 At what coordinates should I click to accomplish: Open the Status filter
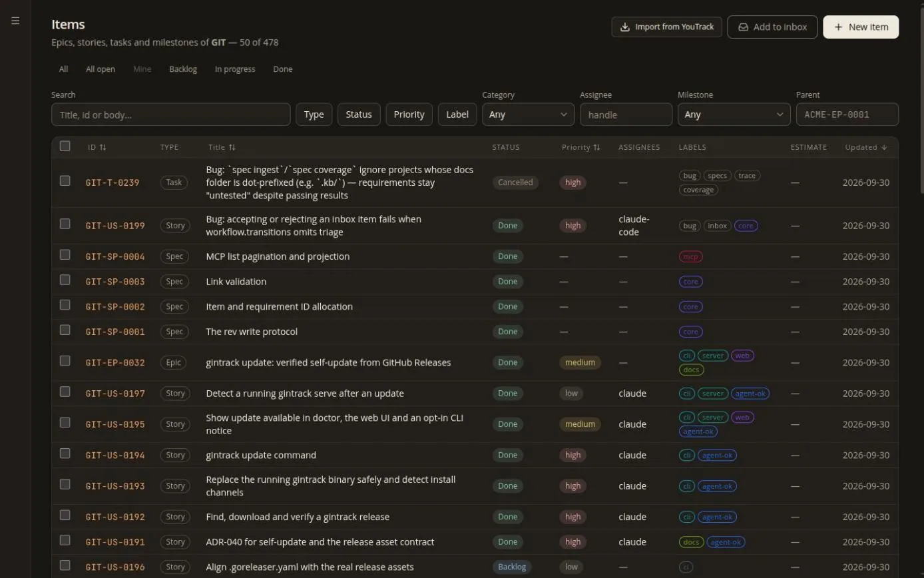coord(359,115)
